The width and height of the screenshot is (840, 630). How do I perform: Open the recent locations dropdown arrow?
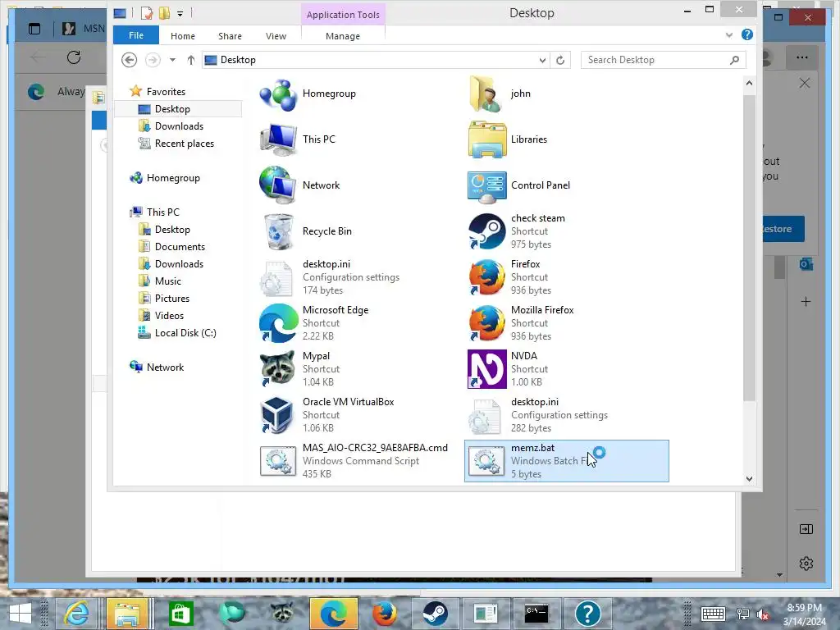[x=172, y=60]
